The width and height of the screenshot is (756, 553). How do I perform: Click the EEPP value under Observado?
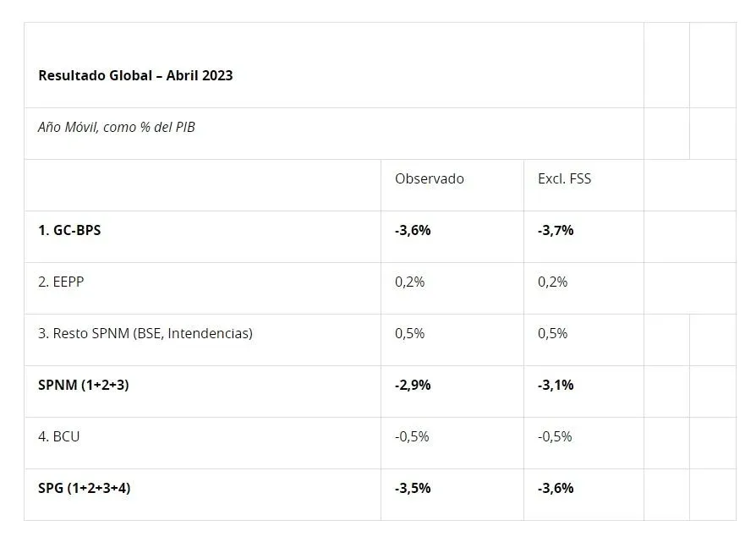[410, 282]
